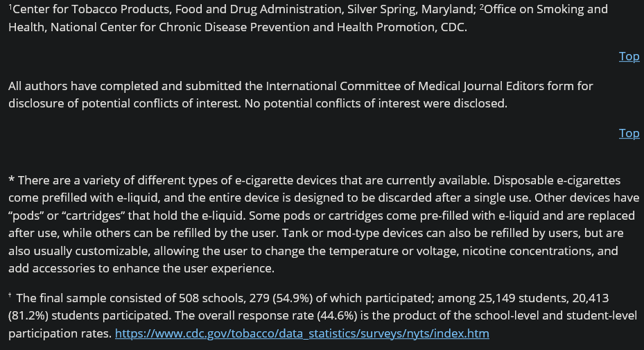Click the asterisk footnote marker
The image size is (644, 350).
(x=12, y=180)
